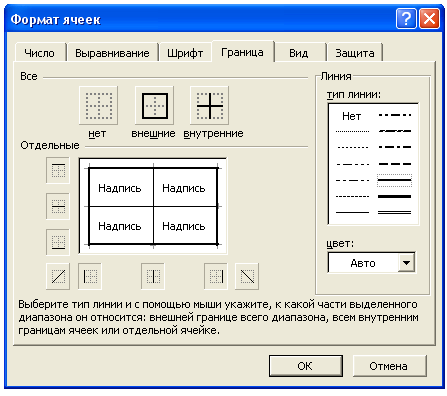Select the double line style
The width and height of the screenshot is (447, 396).
pos(395,212)
